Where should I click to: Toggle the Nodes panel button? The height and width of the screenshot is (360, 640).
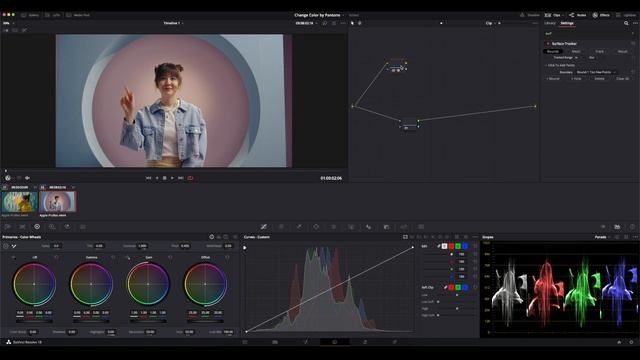click(578, 15)
